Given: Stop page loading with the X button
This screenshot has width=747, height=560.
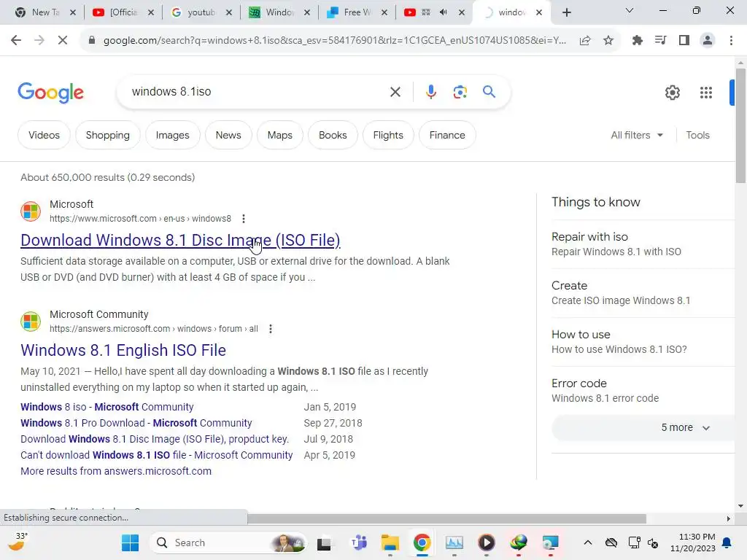Looking at the screenshot, I should pyautogui.click(x=63, y=41).
